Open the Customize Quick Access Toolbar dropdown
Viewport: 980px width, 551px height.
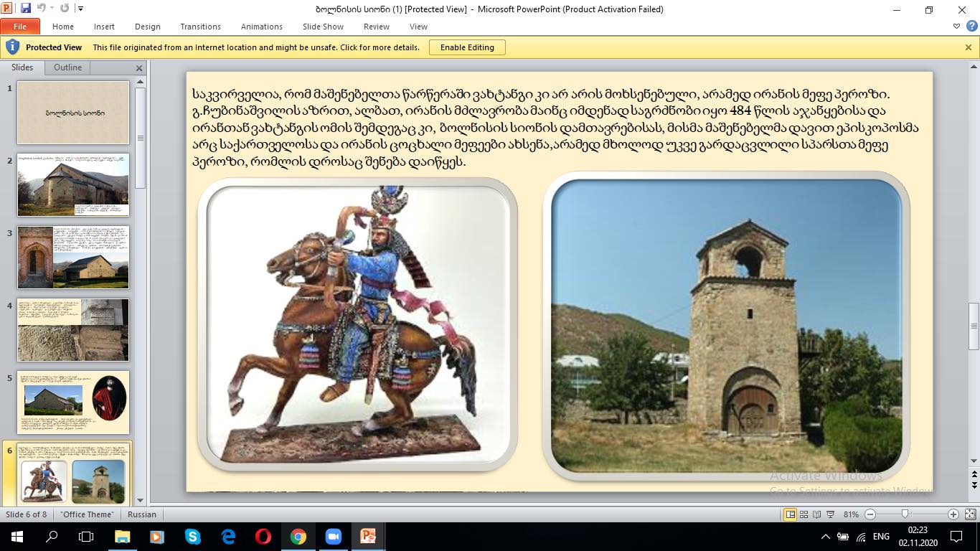coord(80,9)
